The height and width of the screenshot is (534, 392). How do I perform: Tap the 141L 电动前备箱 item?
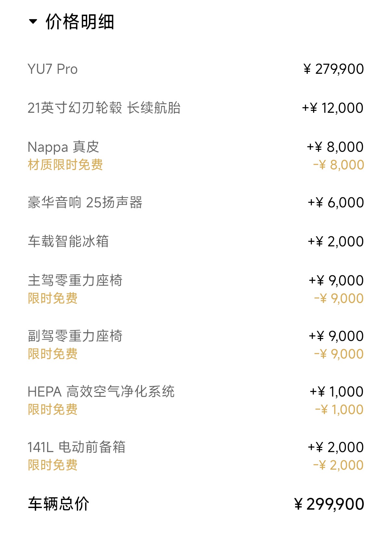point(76,447)
